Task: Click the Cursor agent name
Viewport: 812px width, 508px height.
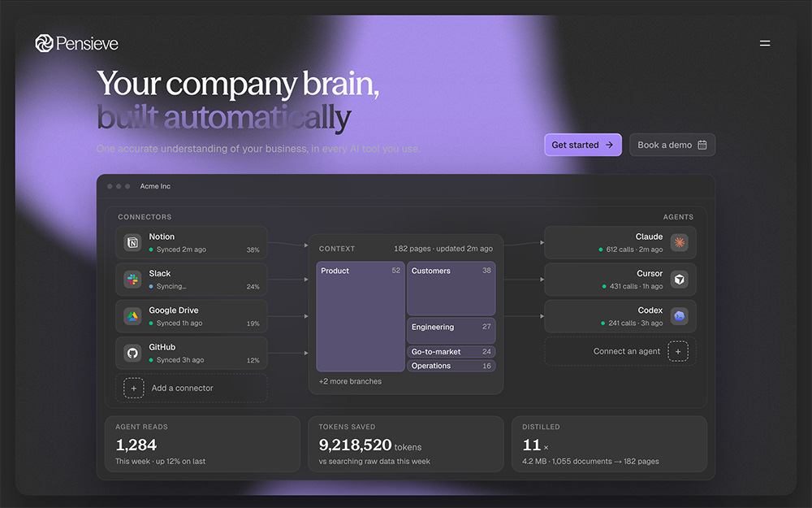Action: [650, 273]
